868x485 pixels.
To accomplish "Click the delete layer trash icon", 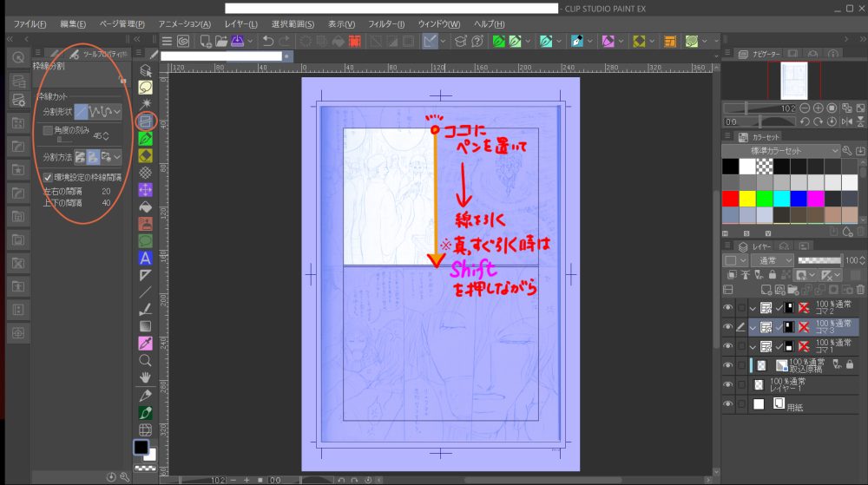I will click(x=860, y=289).
